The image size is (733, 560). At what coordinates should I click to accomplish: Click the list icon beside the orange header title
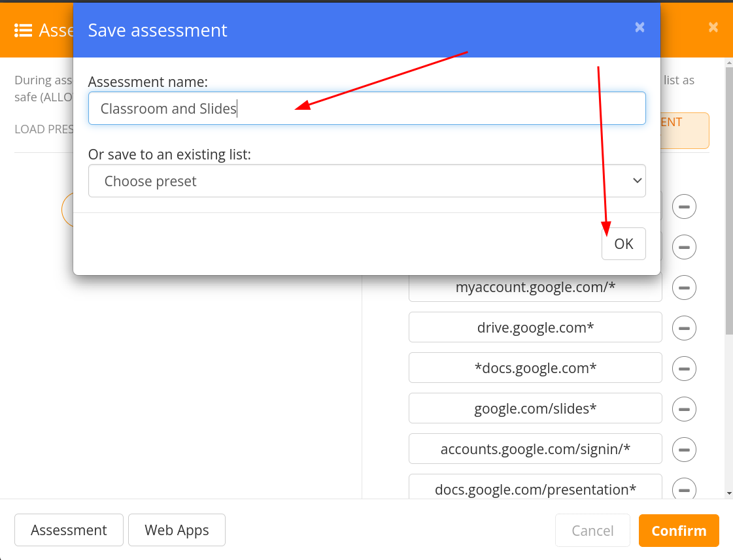23,30
